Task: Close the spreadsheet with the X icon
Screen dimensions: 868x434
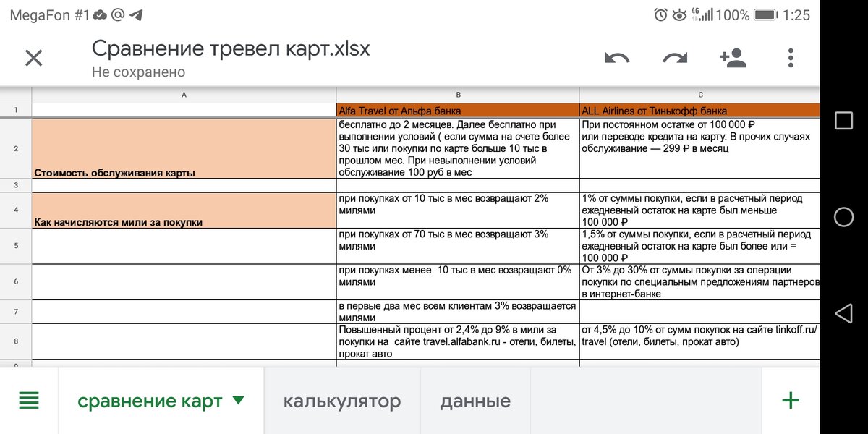Action: 34,58
